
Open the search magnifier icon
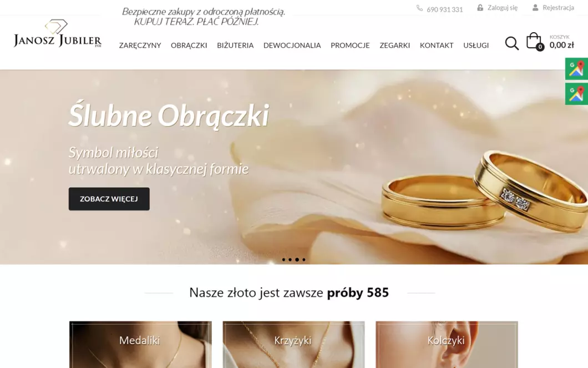(x=511, y=43)
